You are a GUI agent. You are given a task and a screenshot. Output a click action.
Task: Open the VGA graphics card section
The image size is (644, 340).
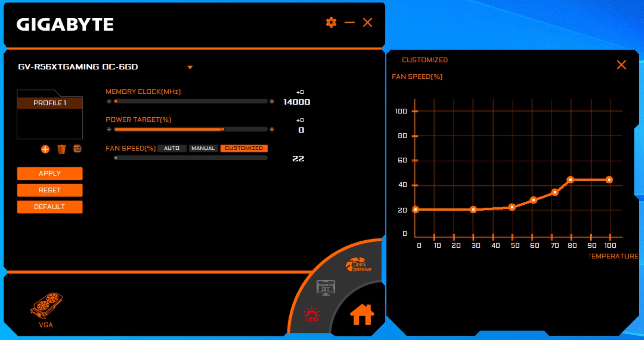coord(46,310)
